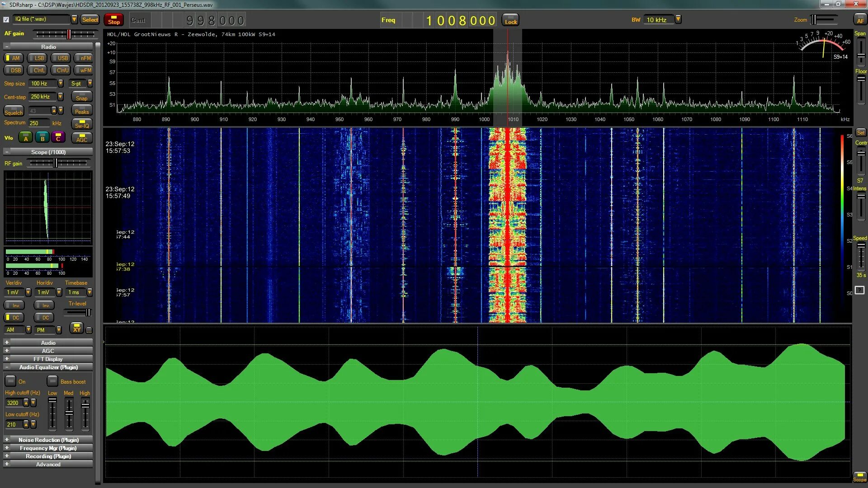This screenshot has height=488, width=868.
Task: Toggle the checkbox next to IQ file source
Action: 6,19
